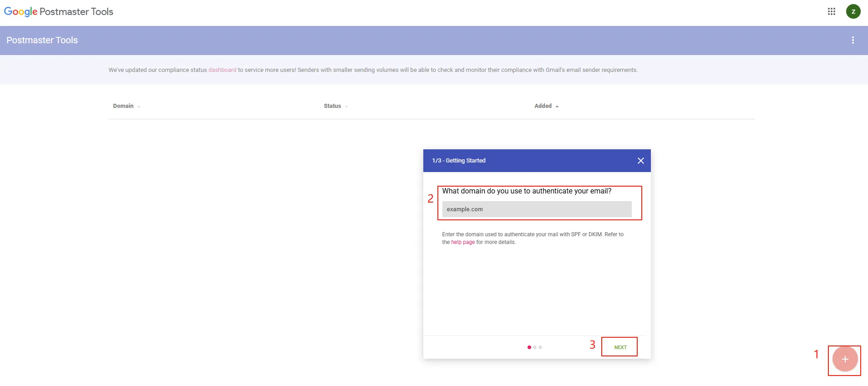
Task: Select the first step indicator dot
Action: coord(529,347)
